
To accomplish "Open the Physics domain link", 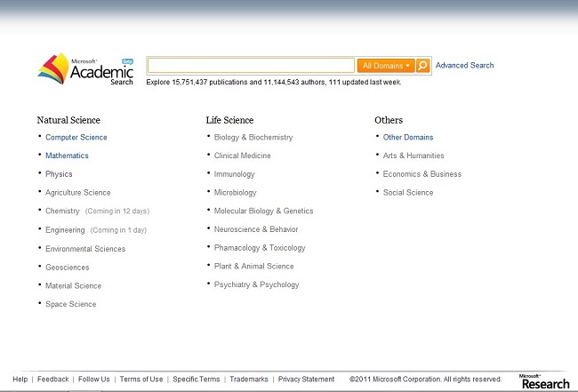I will [x=59, y=174].
